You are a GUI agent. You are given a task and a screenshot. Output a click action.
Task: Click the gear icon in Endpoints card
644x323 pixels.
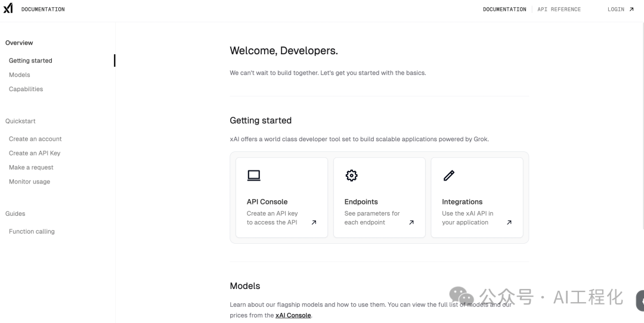[x=352, y=175]
